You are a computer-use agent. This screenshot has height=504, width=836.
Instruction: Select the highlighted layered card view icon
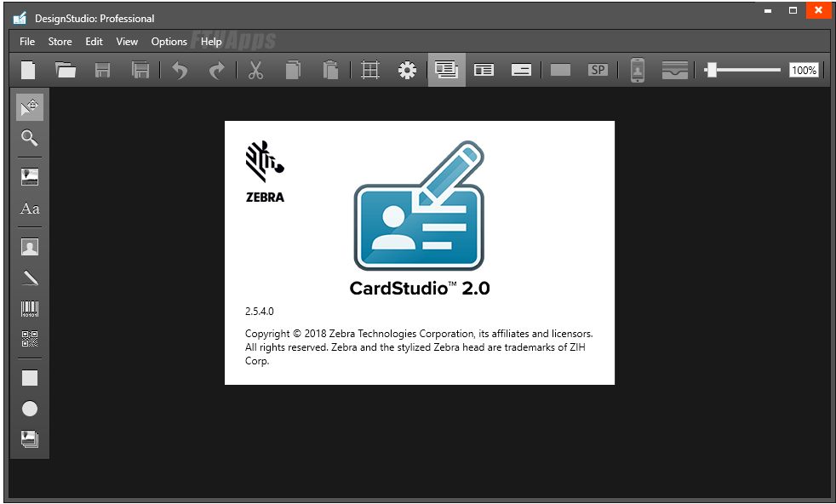pos(447,70)
